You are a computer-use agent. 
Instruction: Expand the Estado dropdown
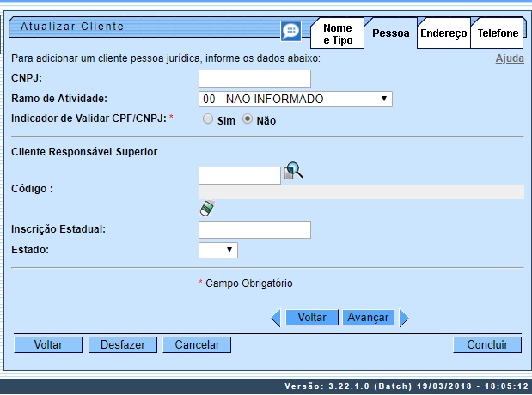[217, 250]
